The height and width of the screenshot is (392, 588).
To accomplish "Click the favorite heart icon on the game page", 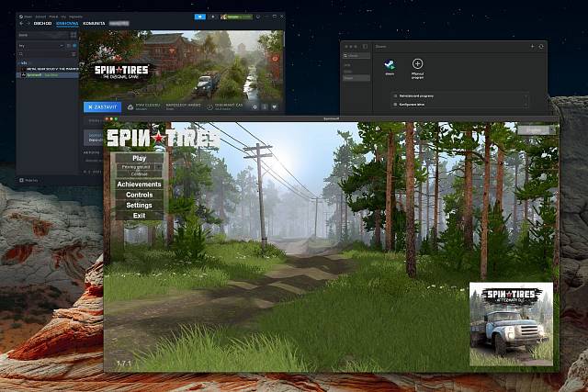I will [274, 106].
